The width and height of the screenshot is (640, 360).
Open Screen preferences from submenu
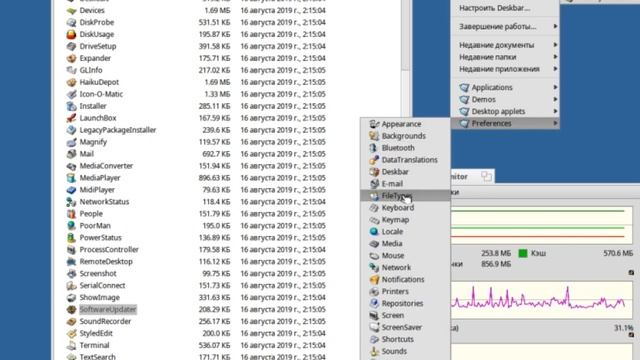[x=405, y=316]
